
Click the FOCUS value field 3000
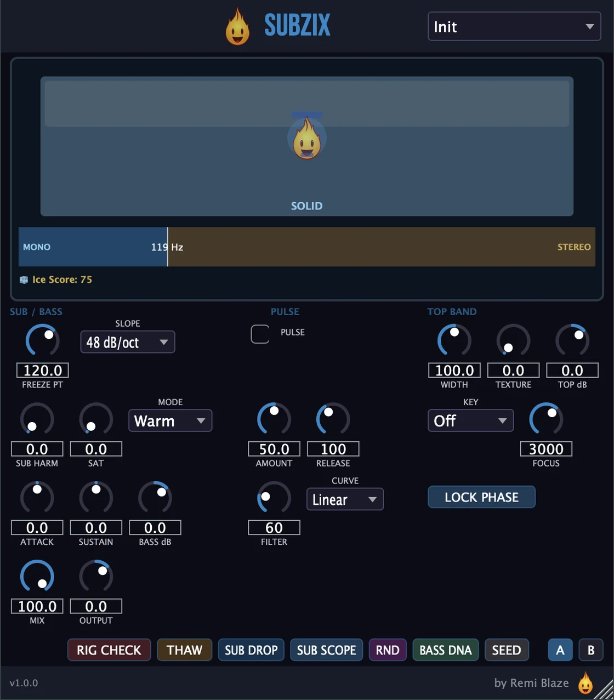pyautogui.click(x=546, y=449)
